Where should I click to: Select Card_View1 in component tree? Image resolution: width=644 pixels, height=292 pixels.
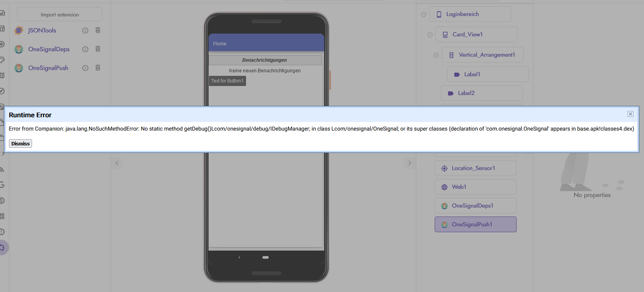click(476, 34)
